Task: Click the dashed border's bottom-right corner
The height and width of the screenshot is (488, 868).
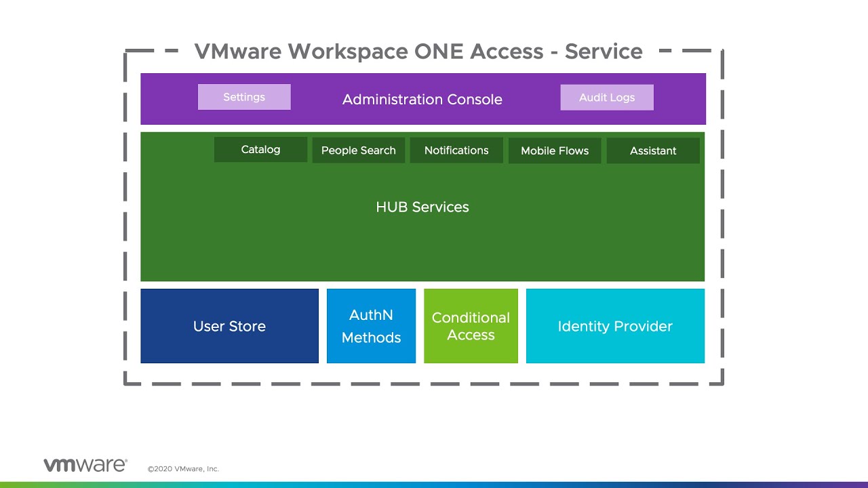Action: (722, 383)
